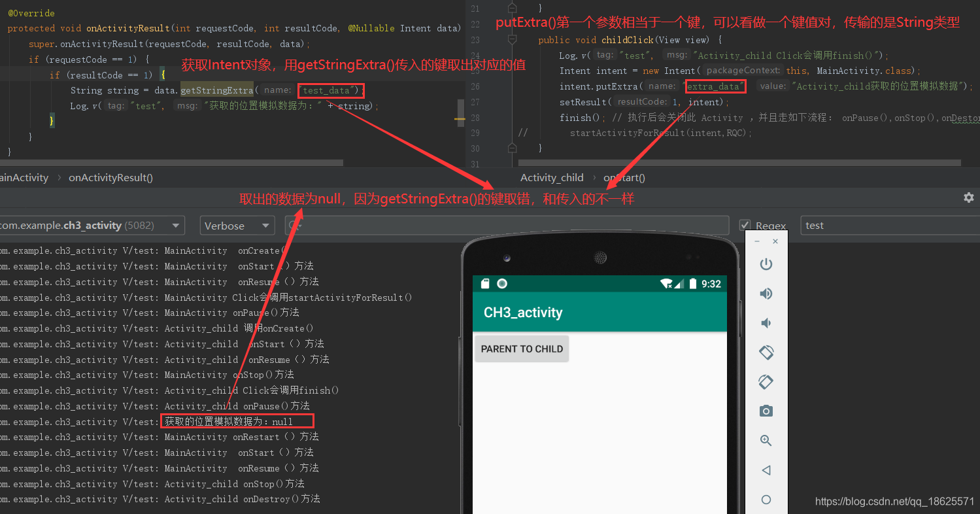Click the magnifier icon in Logcat search
This screenshot has height=514, width=980.
(x=295, y=226)
